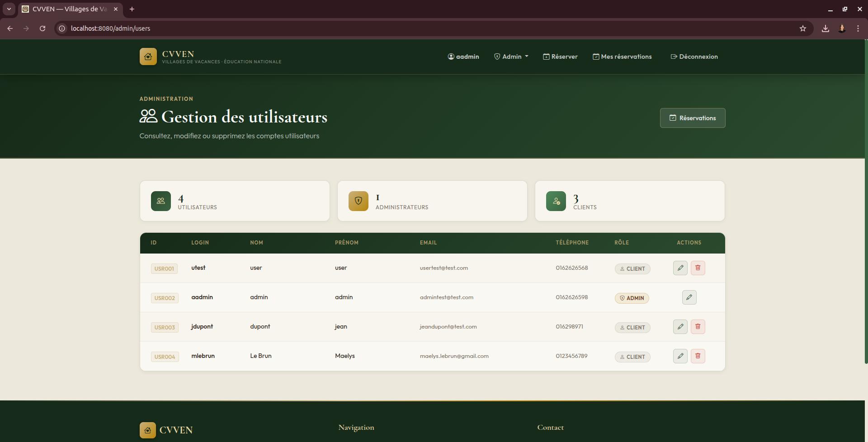Expand the Admin dropdown menu
Image resolution: width=868 pixels, height=442 pixels.
pos(511,56)
